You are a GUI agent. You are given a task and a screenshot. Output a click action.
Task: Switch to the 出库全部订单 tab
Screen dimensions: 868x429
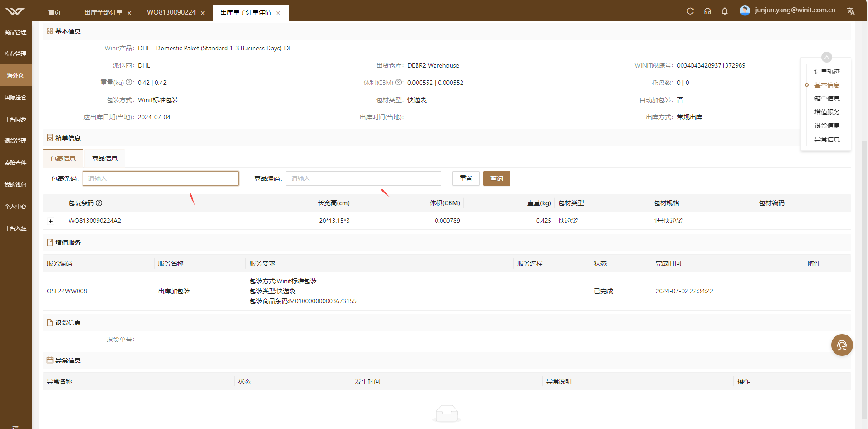103,12
